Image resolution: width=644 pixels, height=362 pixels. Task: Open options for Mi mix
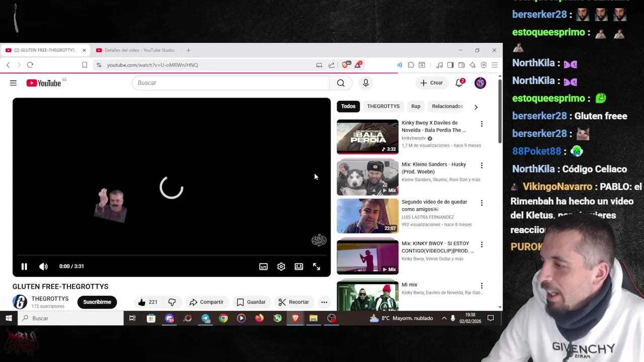pyautogui.click(x=481, y=286)
